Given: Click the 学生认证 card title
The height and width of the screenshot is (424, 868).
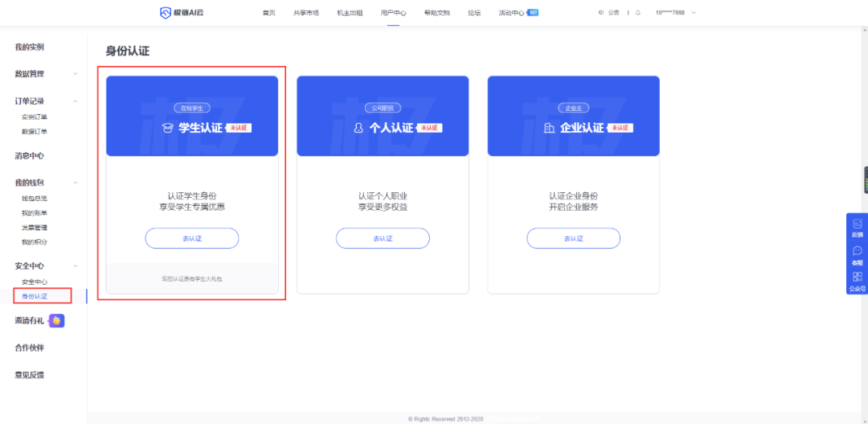Looking at the screenshot, I should point(200,127).
